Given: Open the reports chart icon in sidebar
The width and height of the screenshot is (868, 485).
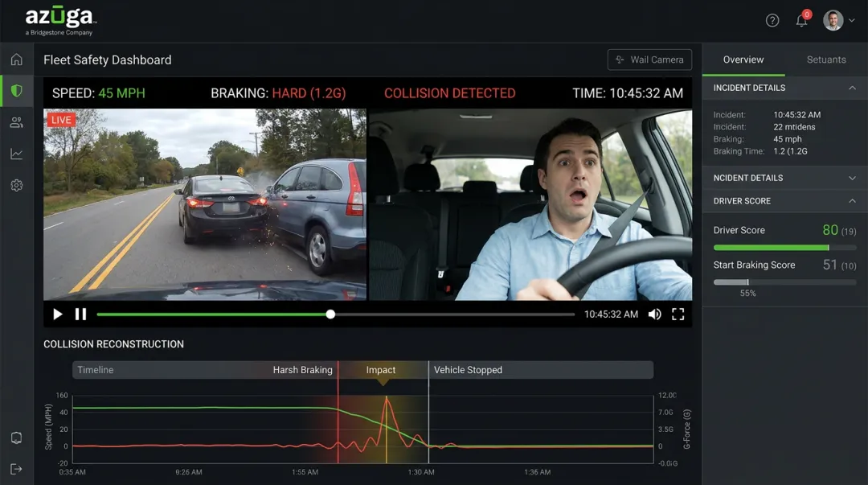Looking at the screenshot, I should point(17,154).
